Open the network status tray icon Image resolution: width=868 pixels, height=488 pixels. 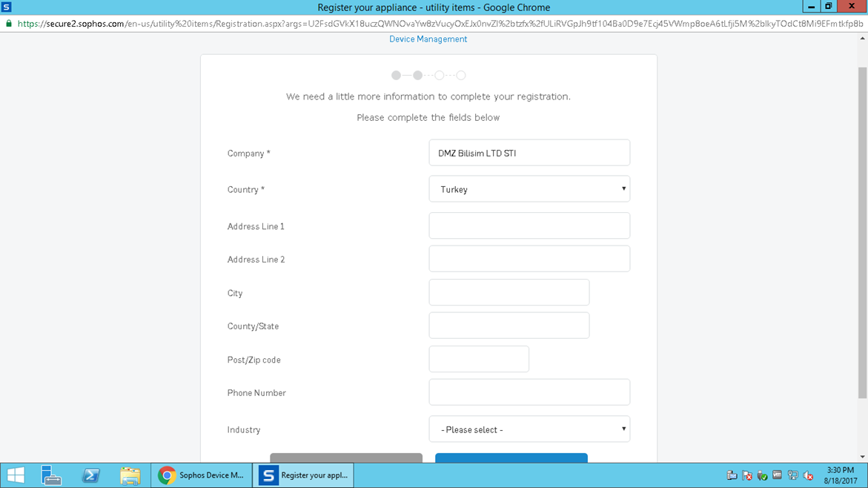point(792,475)
